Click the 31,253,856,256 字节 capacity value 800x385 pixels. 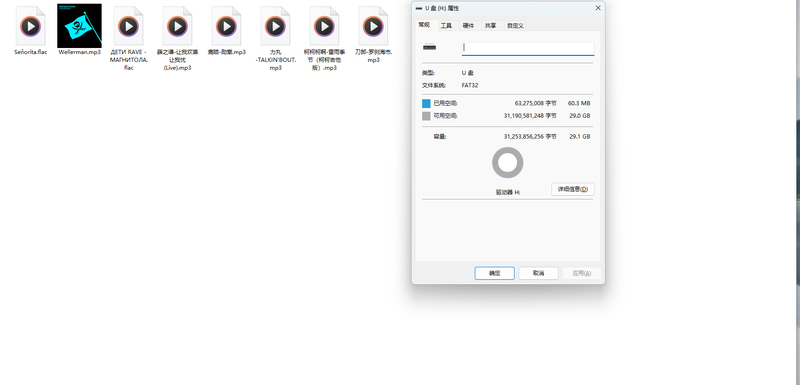click(x=530, y=137)
